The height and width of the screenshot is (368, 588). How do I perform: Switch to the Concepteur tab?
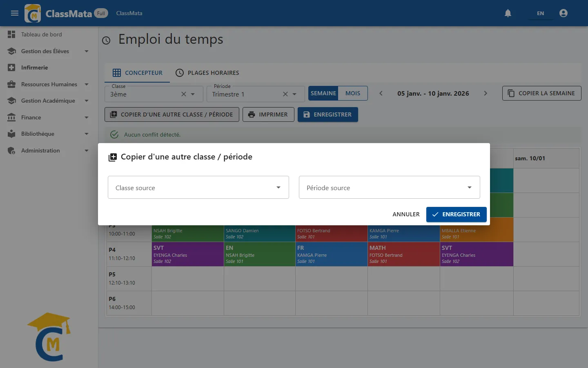137,73
